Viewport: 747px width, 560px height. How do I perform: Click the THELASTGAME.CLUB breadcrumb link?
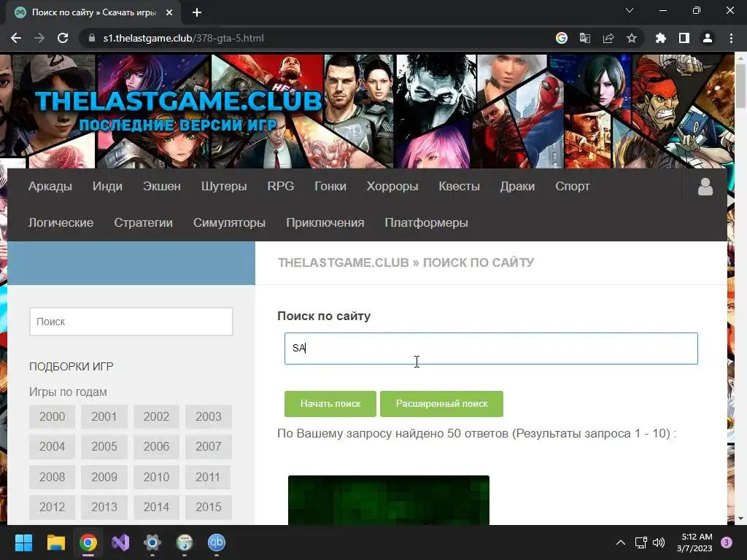[344, 262]
